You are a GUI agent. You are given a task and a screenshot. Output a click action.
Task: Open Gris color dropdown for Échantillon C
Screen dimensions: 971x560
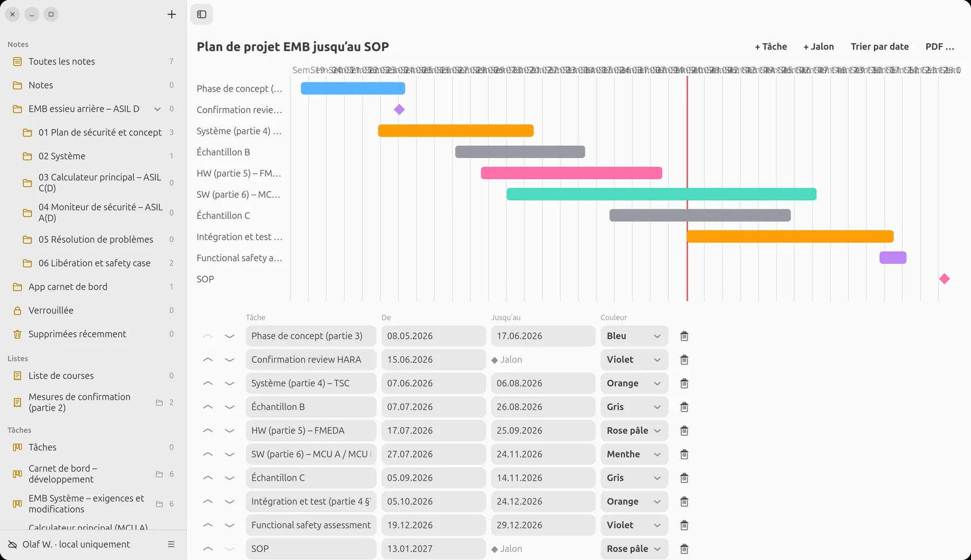[x=634, y=478]
